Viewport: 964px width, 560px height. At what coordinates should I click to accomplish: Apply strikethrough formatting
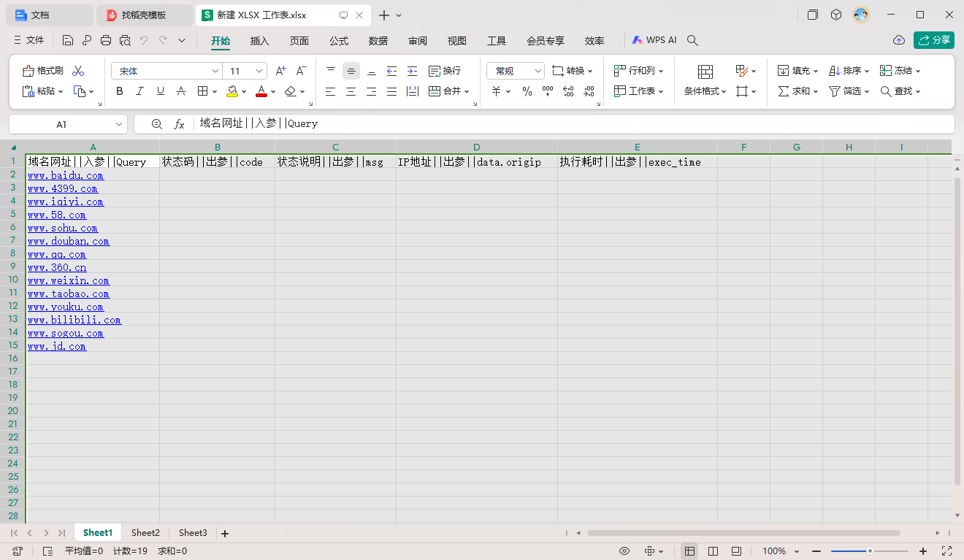181,91
